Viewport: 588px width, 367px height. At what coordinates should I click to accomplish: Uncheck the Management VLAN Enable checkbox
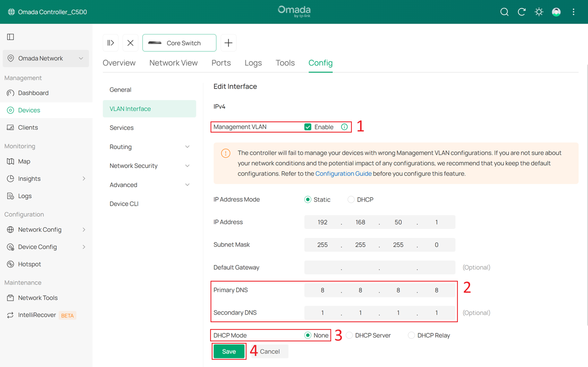[308, 127]
